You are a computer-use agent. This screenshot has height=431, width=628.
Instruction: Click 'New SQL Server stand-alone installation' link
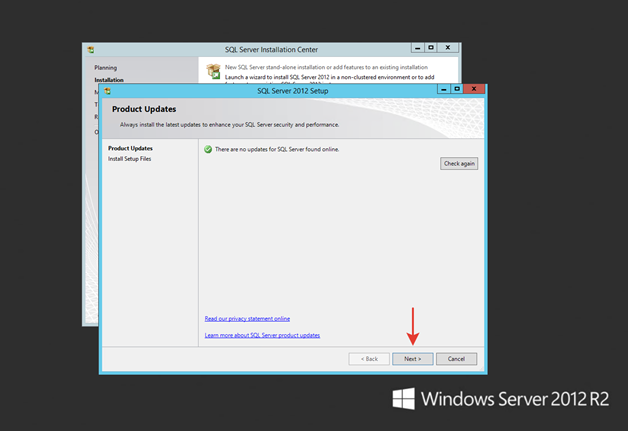click(x=326, y=67)
